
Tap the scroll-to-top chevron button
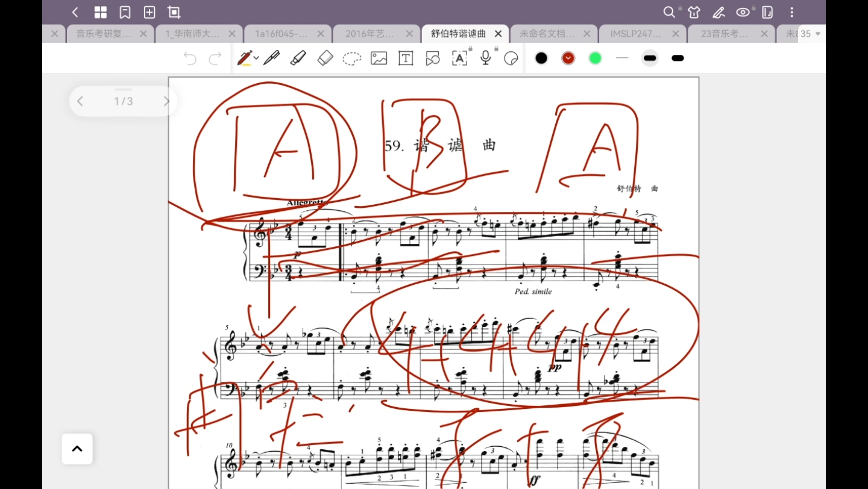(77, 449)
